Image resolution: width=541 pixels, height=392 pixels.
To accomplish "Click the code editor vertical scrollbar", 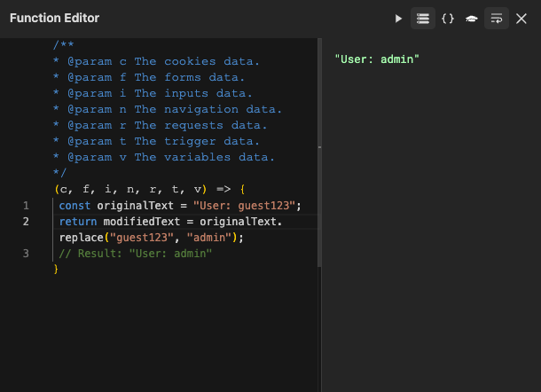I will pyautogui.click(x=319, y=153).
